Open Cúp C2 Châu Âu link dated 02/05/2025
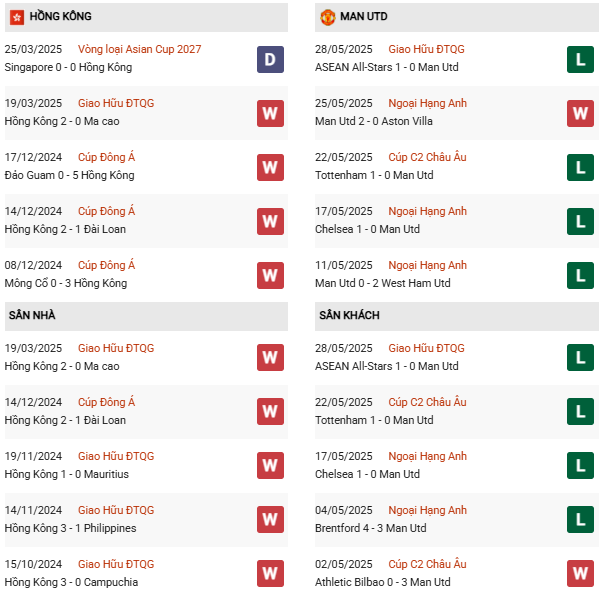600x593 pixels. [427, 564]
